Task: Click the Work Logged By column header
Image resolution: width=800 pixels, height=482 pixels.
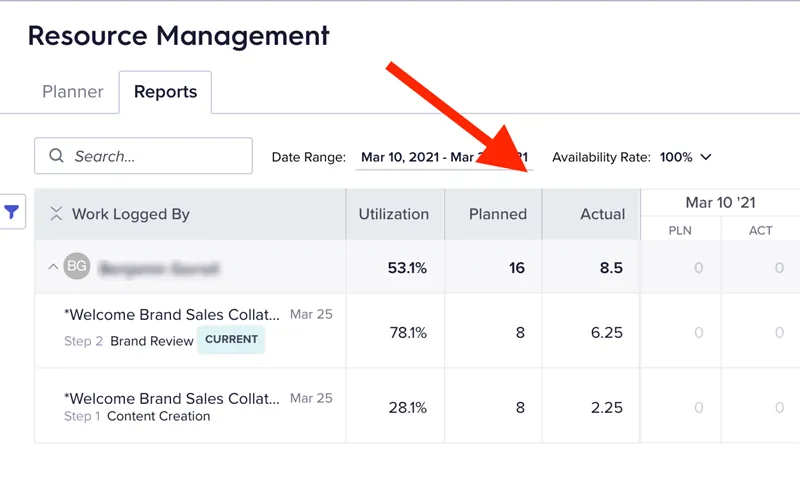Action: (x=131, y=214)
